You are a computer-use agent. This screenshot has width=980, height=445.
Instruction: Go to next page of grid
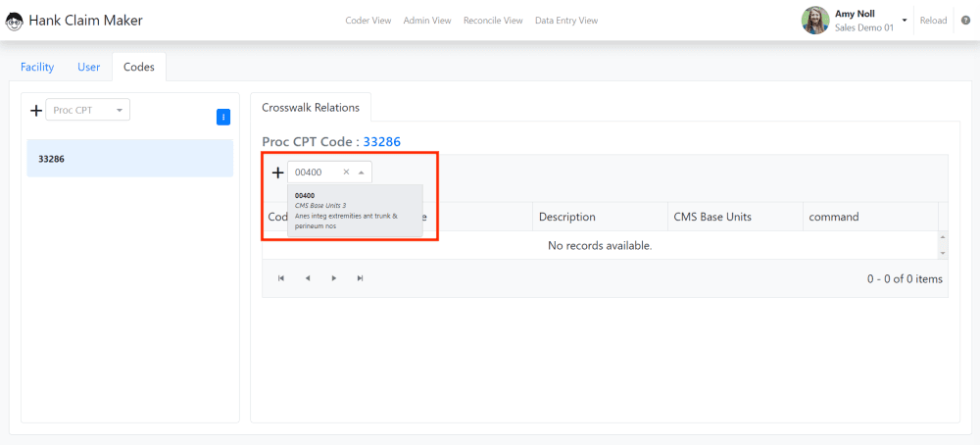click(x=334, y=278)
